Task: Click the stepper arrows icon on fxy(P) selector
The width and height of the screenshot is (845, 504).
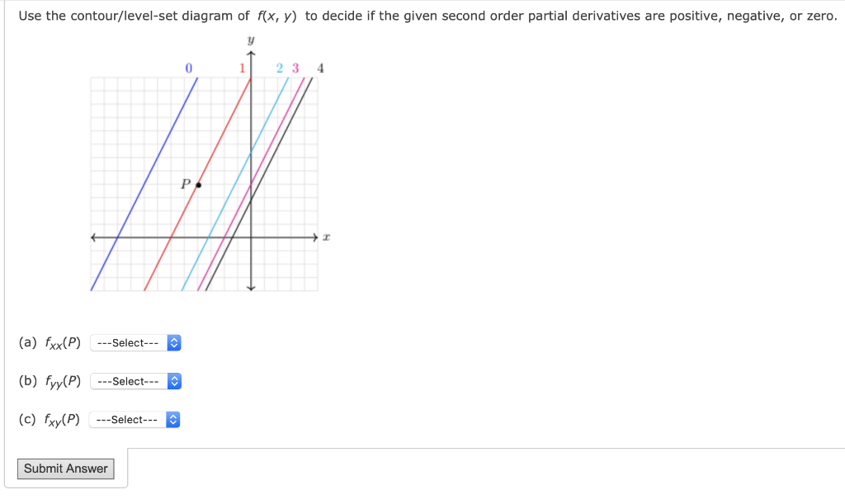Action: click(x=172, y=419)
